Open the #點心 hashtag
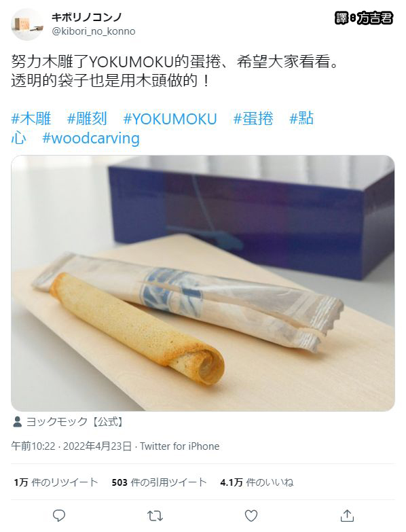Viewport: 406px width, 532px height. click(x=301, y=118)
